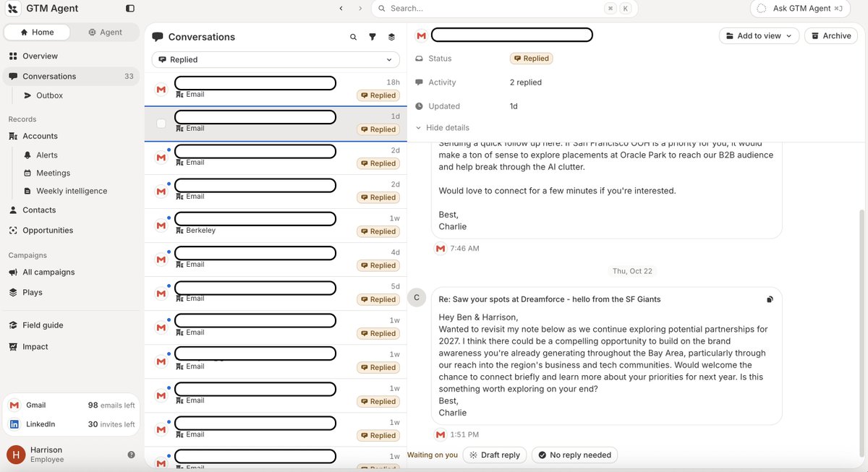The image size is (868, 472).
Task: Mark conversation as No reply needed
Action: [x=574, y=455]
